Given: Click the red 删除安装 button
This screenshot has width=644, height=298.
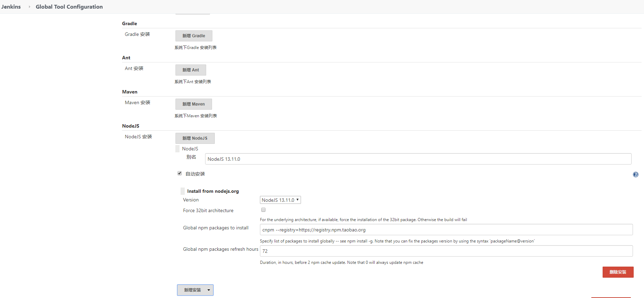Looking at the screenshot, I should pyautogui.click(x=618, y=272).
